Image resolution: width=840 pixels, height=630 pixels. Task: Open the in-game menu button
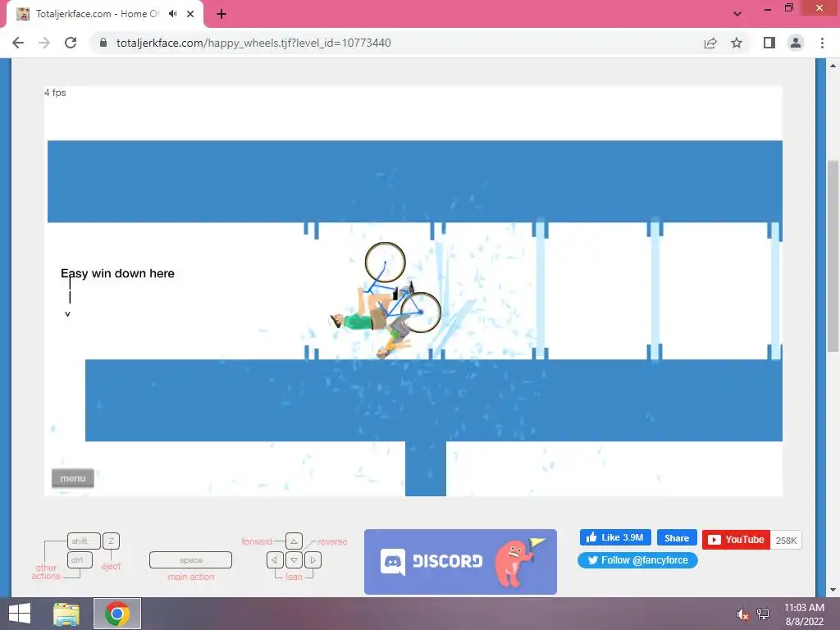[x=73, y=478]
